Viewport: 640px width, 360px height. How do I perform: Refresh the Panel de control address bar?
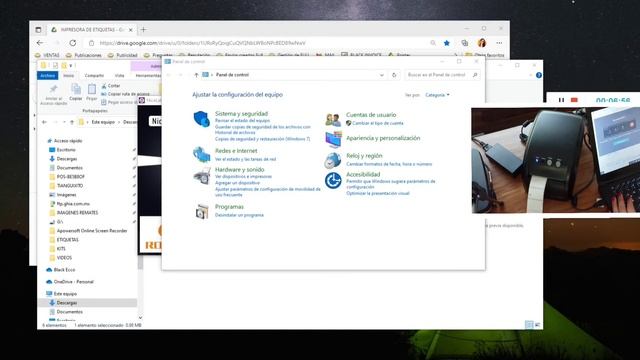tap(394, 75)
